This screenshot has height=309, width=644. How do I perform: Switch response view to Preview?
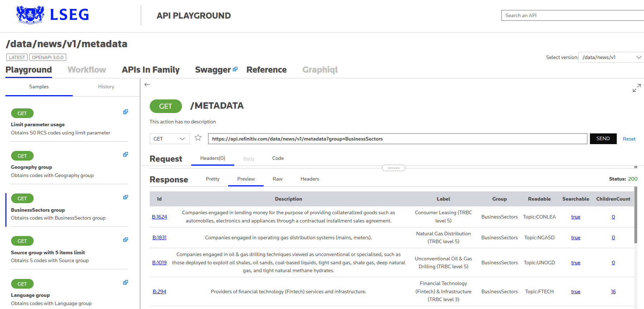(x=246, y=179)
